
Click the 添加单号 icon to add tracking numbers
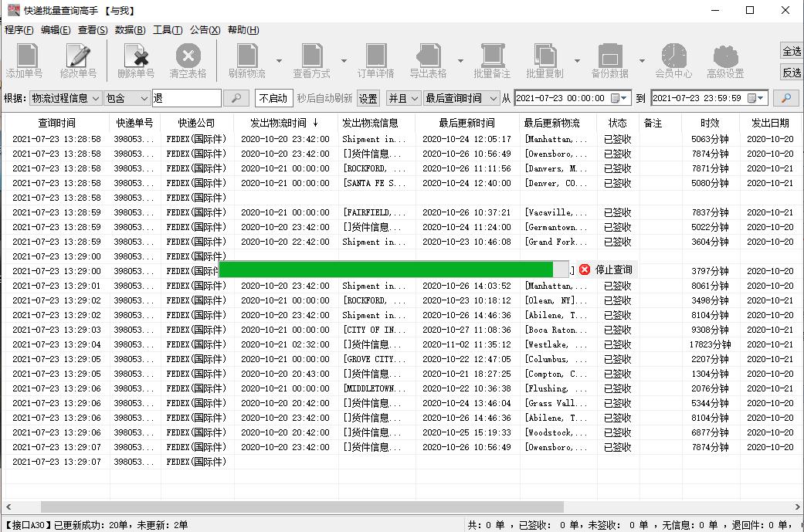tap(24, 58)
